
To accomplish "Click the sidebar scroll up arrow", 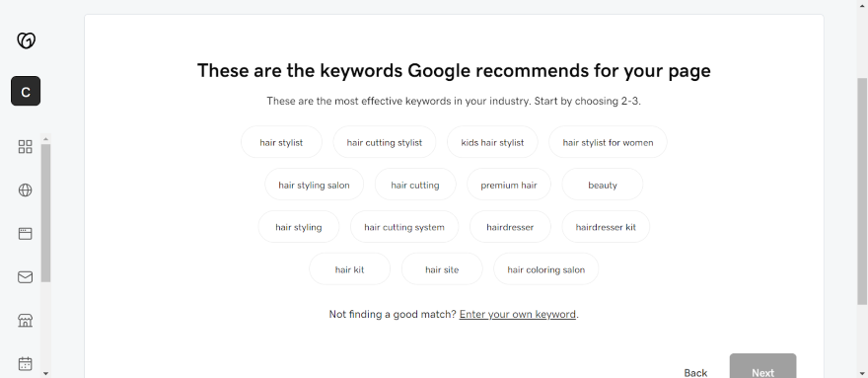I will coord(46,138).
